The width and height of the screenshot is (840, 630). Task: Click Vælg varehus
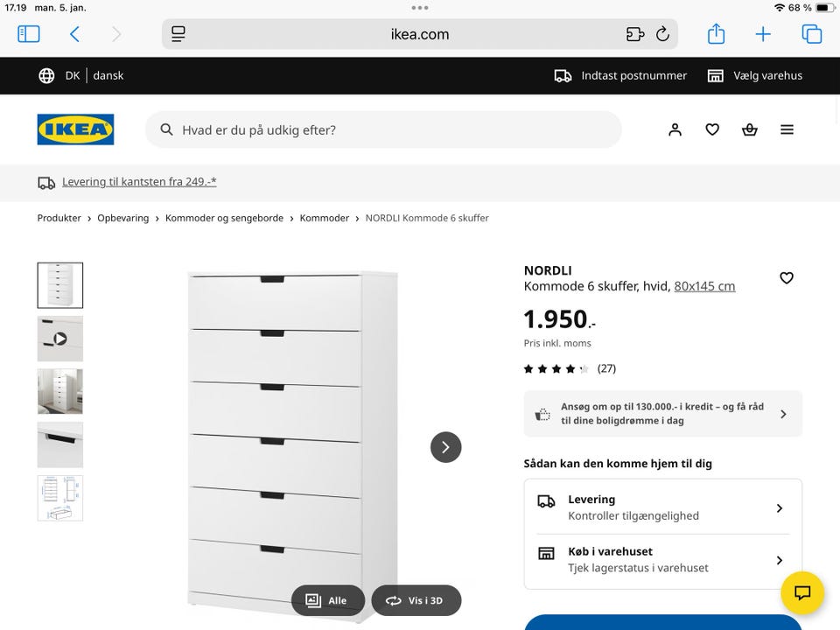point(755,75)
